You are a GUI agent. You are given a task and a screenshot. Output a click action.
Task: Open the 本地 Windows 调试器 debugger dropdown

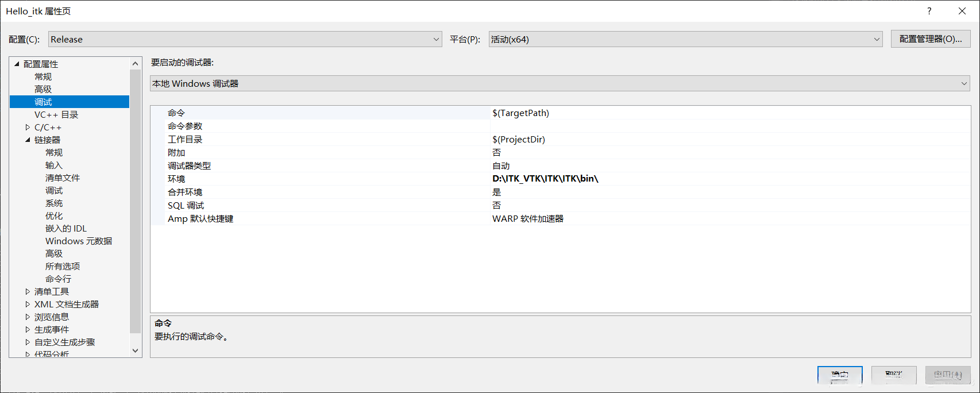click(964, 83)
